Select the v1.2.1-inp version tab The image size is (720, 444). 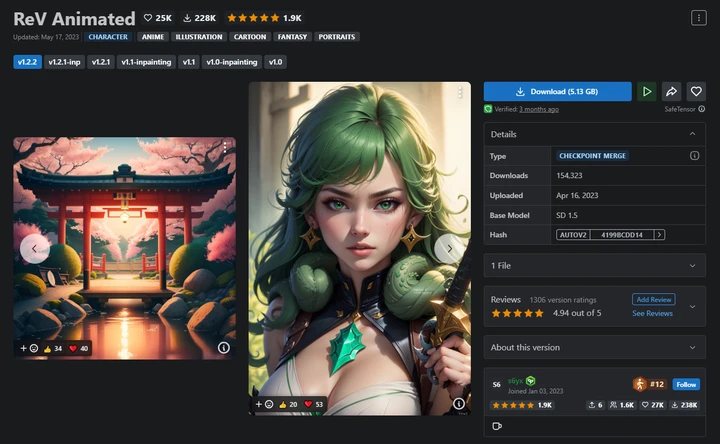tap(64, 62)
